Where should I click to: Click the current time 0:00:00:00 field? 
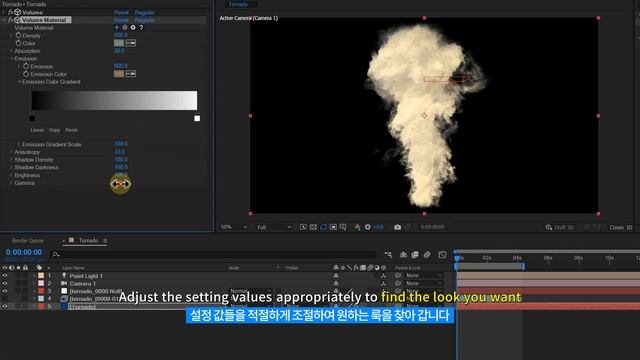(x=24, y=252)
